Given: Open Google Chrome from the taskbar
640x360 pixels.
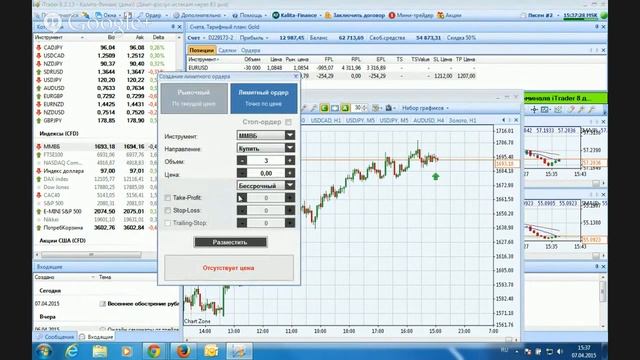Looking at the screenshot, I should pyautogui.click(x=154, y=351).
